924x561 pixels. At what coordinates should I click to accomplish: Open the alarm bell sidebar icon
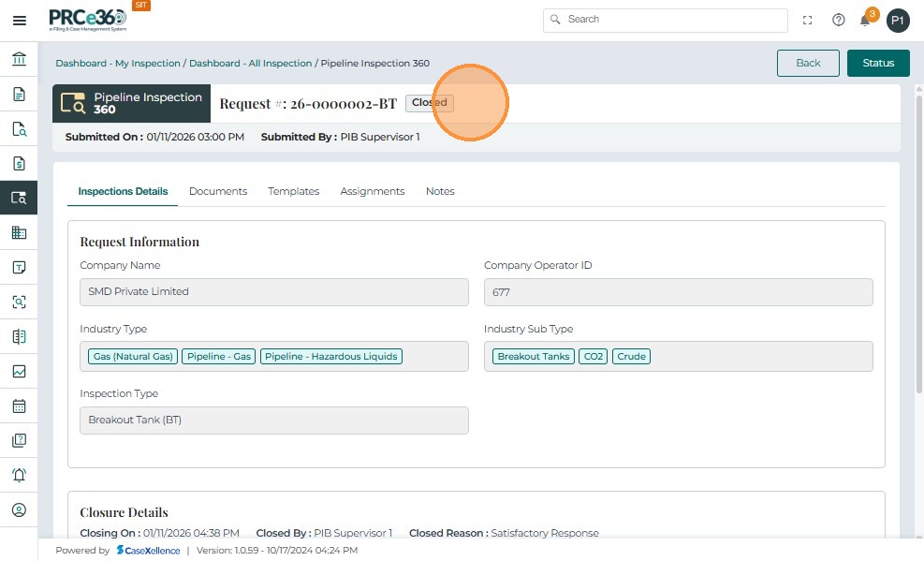click(19, 475)
